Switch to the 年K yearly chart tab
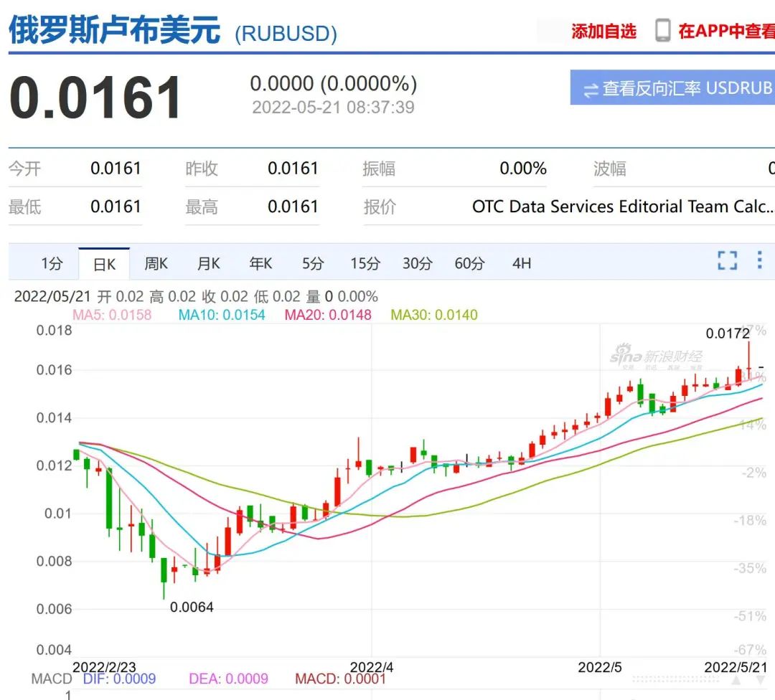The image size is (775, 700). [x=260, y=263]
